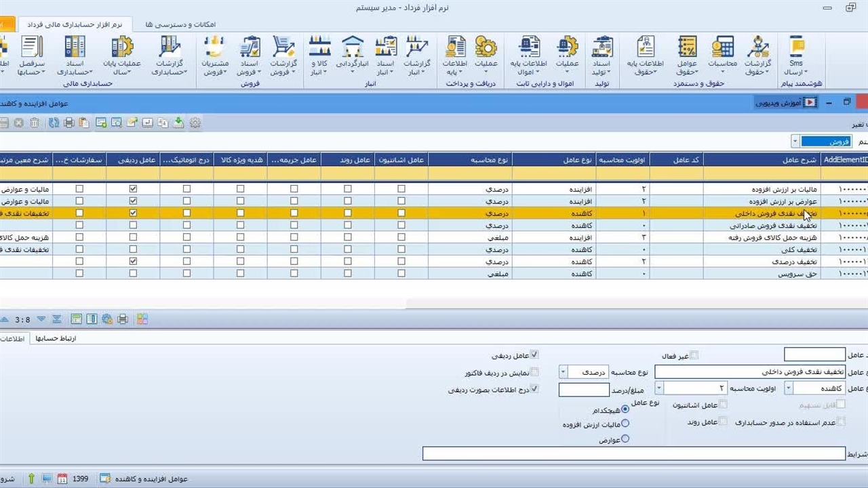Select the مالیات ارزش افزوده radio button

(625, 424)
